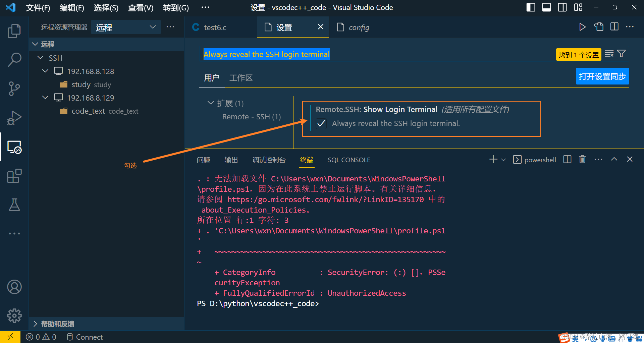Close the 设置 tab
Screen dimensions: 644x343
321,27
